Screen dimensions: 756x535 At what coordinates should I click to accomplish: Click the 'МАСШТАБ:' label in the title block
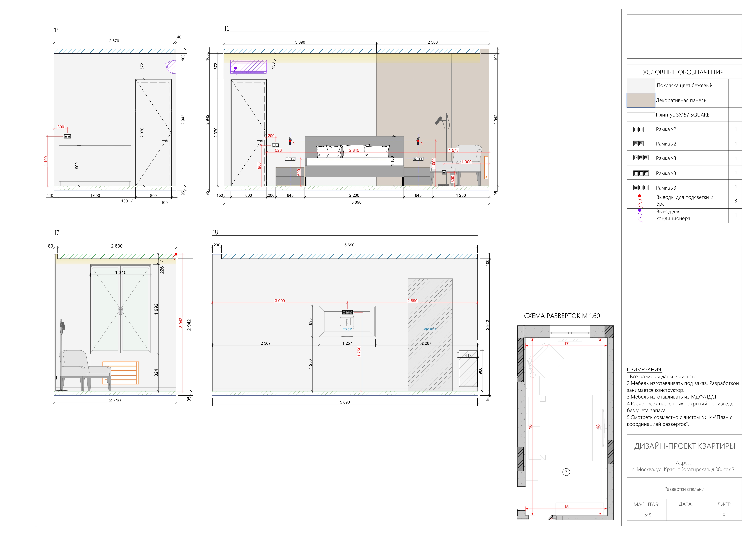646,504
